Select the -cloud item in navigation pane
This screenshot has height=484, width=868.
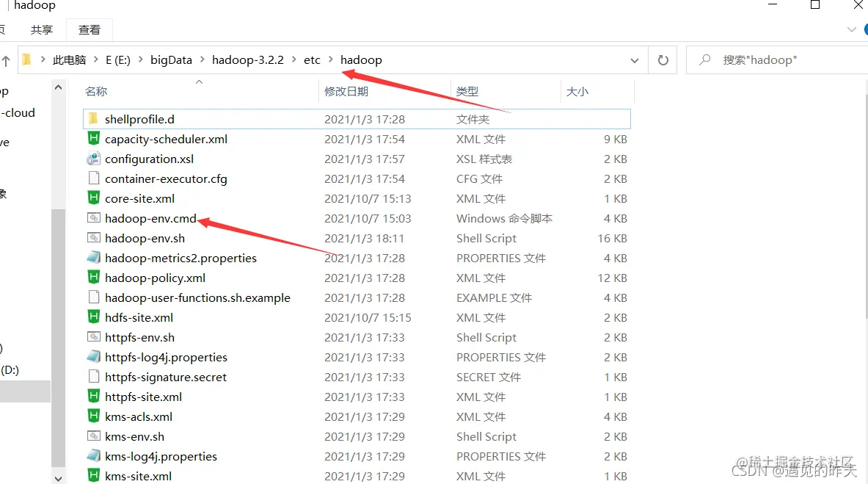tap(18, 113)
